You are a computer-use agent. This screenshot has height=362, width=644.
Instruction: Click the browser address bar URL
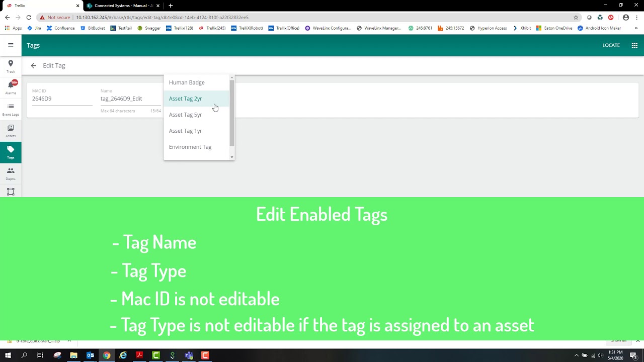coord(162,17)
